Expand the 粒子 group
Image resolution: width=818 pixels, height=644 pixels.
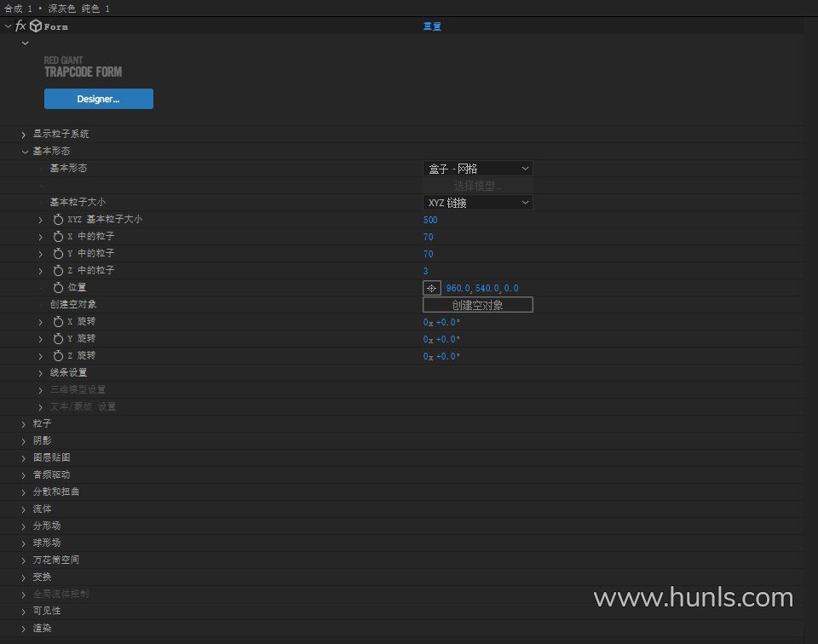pos(24,424)
